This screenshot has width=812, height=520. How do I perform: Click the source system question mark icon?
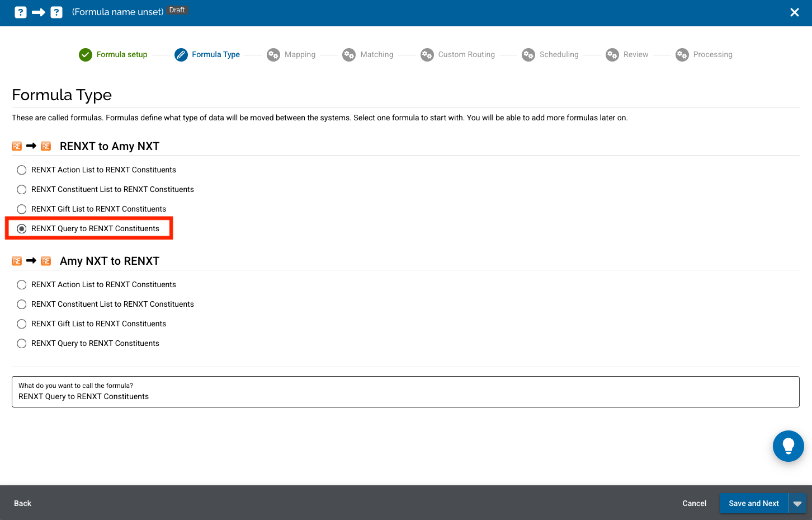21,12
